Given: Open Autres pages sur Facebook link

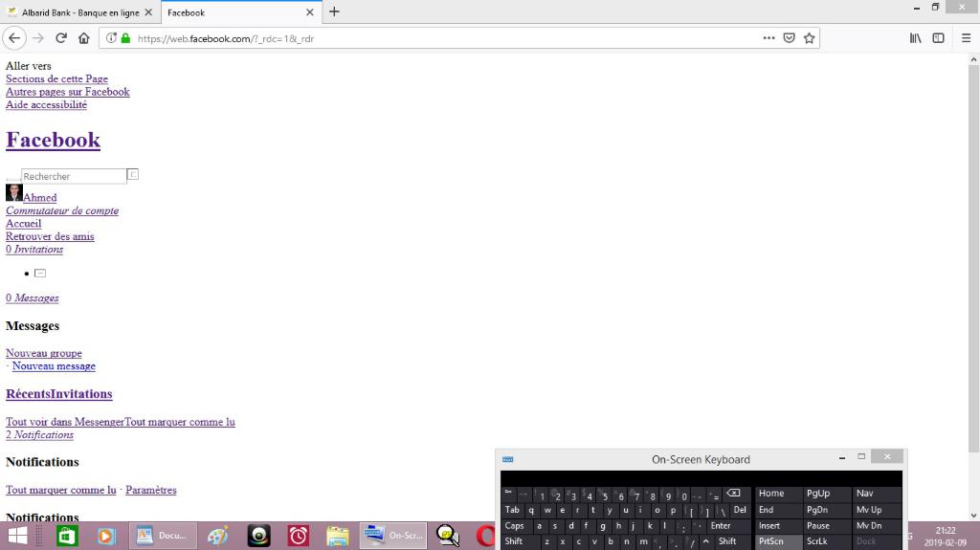Looking at the screenshot, I should pyautogui.click(x=68, y=92).
